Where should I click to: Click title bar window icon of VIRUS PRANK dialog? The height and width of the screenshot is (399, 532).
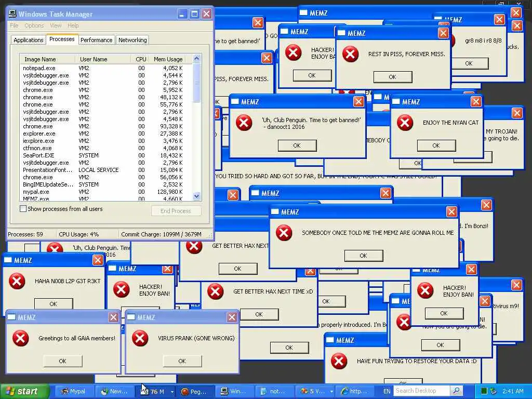click(131, 317)
